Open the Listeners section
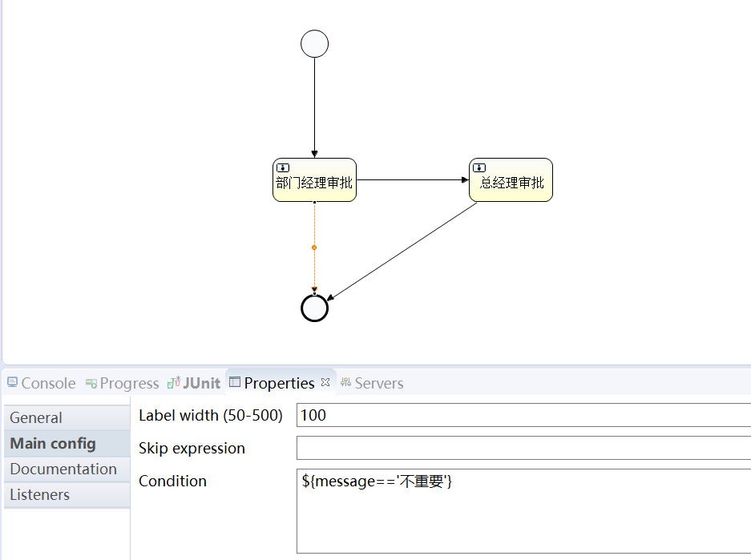 (x=67, y=494)
